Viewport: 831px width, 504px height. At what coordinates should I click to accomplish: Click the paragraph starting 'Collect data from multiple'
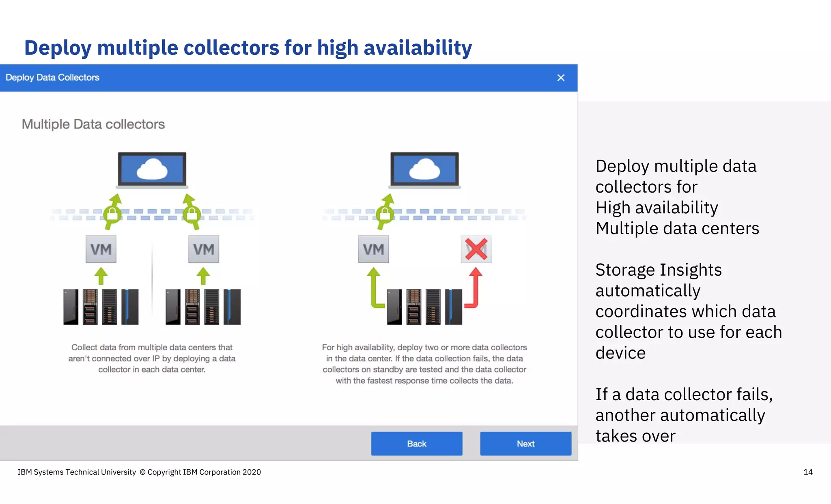152,358
